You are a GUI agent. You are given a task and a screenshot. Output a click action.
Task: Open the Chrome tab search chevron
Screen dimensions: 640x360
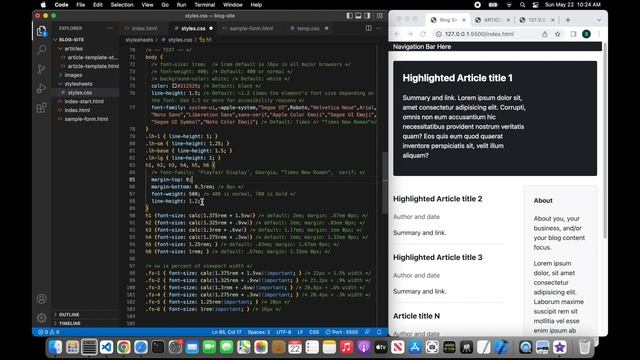tap(599, 20)
